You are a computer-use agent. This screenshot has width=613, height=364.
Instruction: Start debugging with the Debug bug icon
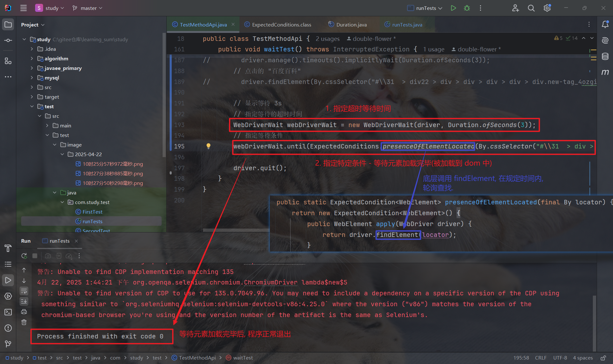pyautogui.click(x=467, y=8)
